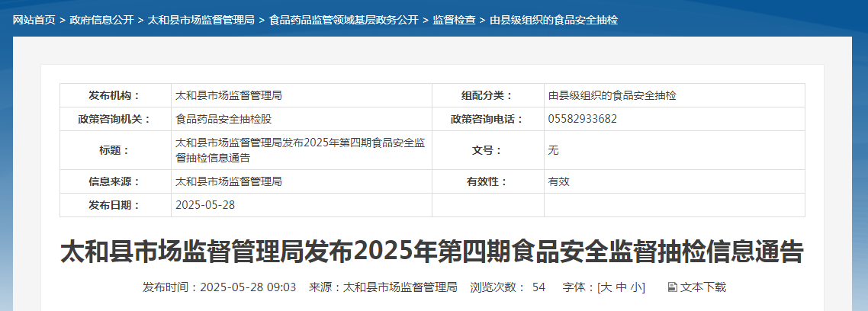The width and height of the screenshot is (868, 311).
Task: Click the 文号 label cell
Action: click(x=487, y=150)
